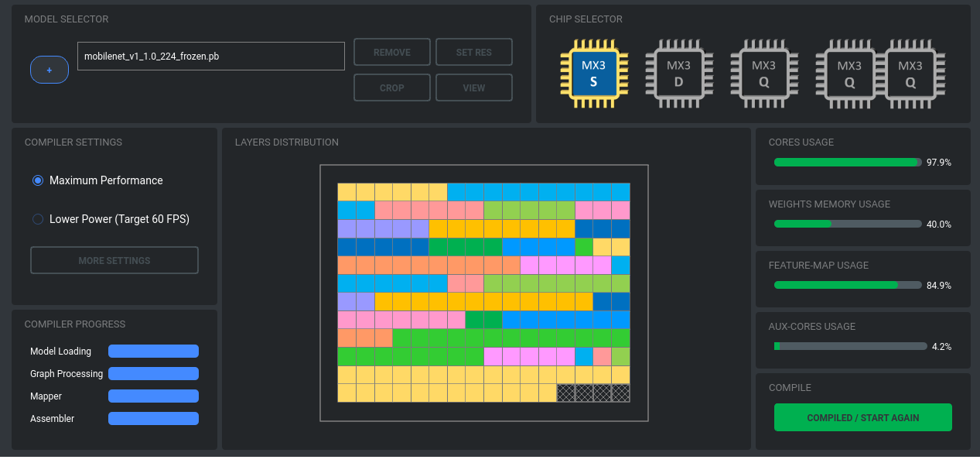Select Lower Power (Target 60 FPS)
Image resolution: width=980 pixels, height=463 pixels.
pyautogui.click(x=38, y=219)
